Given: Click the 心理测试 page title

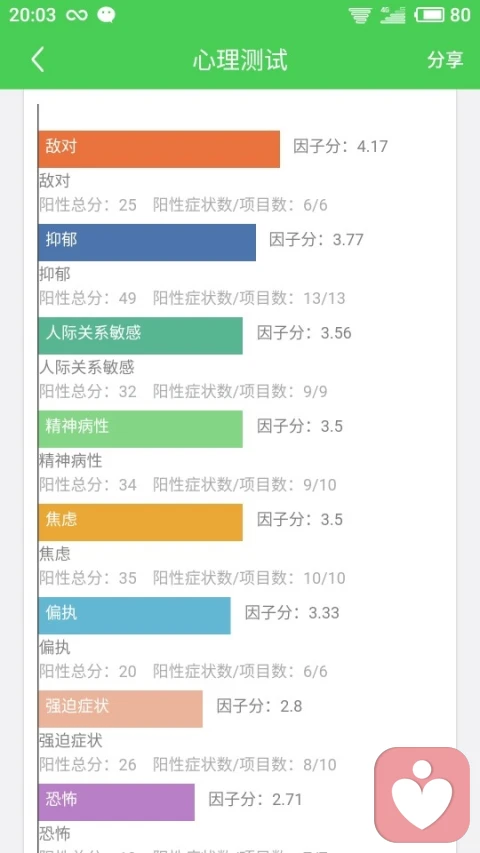Looking at the screenshot, I should [x=240, y=60].
